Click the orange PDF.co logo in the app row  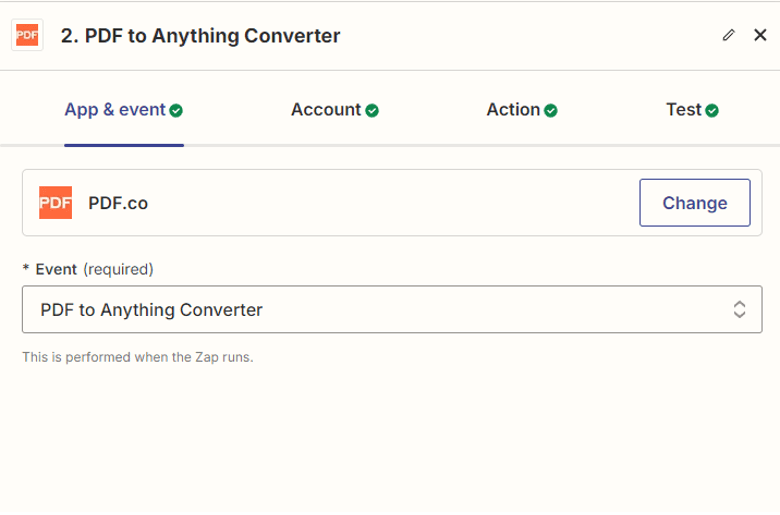pos(55,203)
